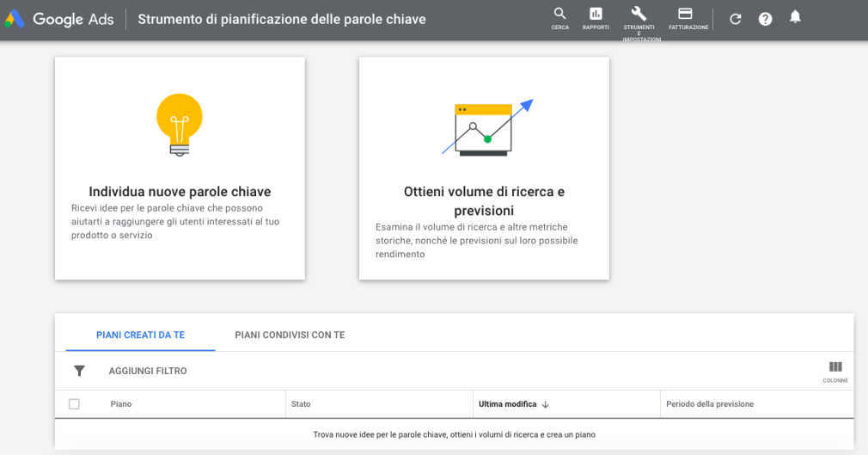Tick the select-all checkbox beside Piano
This screenshot has width=868, height=455.
click(x=74, y=404)
